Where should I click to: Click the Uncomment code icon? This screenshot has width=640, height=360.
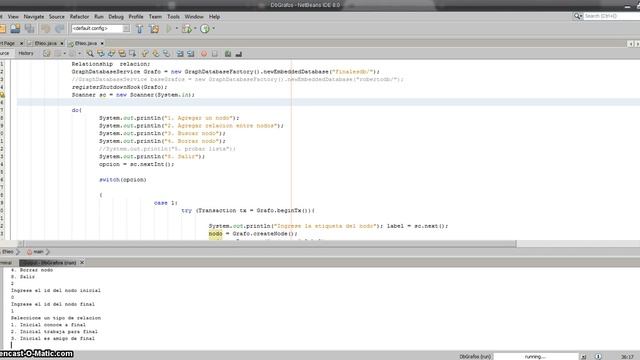tap(239, 53)
